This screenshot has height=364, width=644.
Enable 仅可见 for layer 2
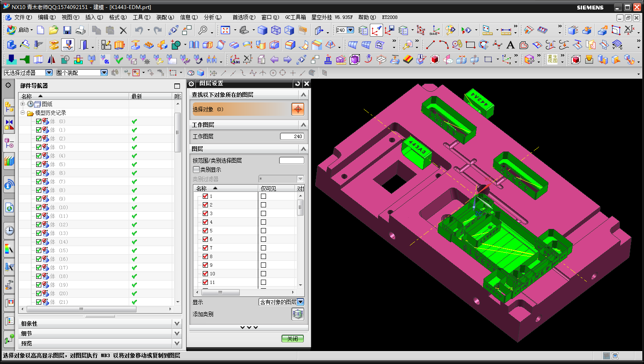click(263, 205)
